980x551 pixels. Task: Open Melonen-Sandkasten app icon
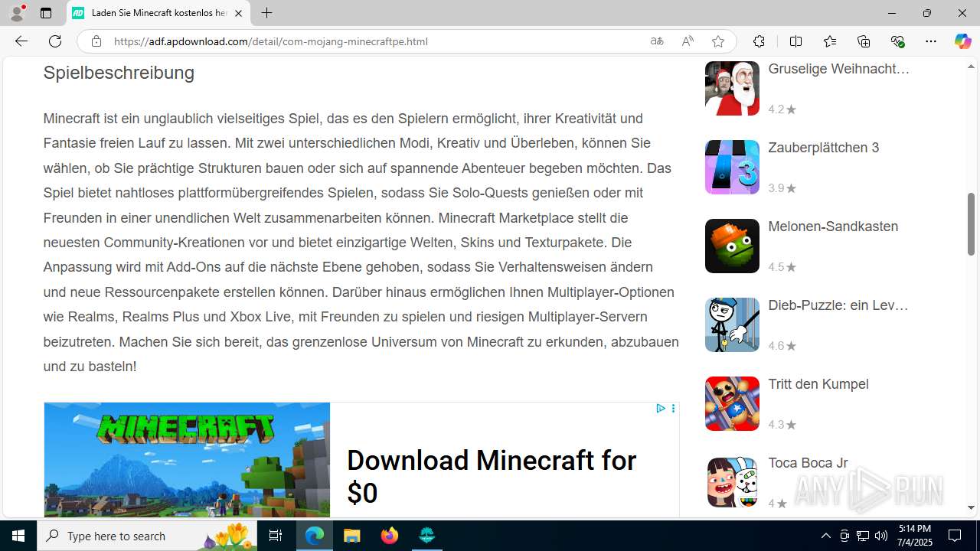click(x=732, y=246)
